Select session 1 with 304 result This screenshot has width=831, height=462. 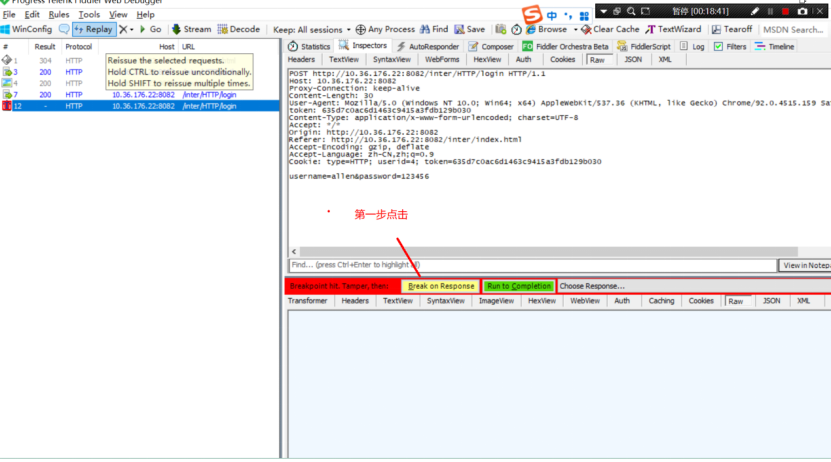click(140, 61)
